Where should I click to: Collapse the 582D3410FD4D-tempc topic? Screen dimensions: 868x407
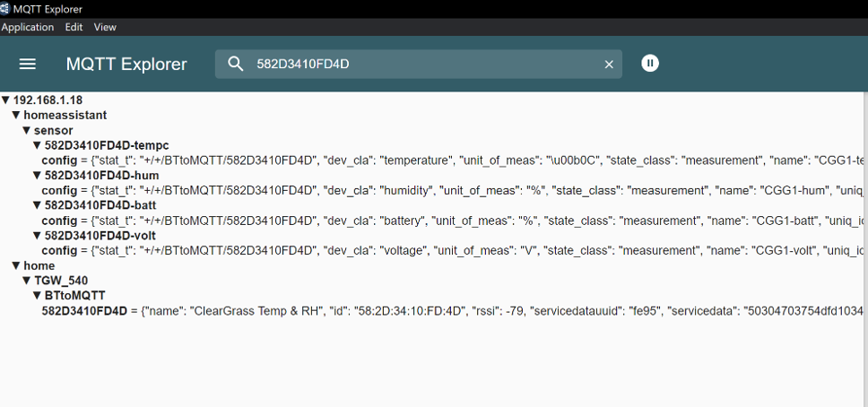pos(37,145)
